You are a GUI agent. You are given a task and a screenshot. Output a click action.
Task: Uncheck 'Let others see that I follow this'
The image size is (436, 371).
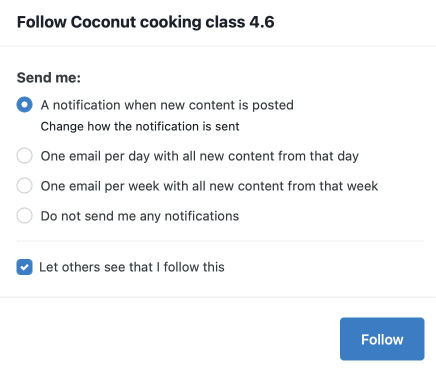24,267
